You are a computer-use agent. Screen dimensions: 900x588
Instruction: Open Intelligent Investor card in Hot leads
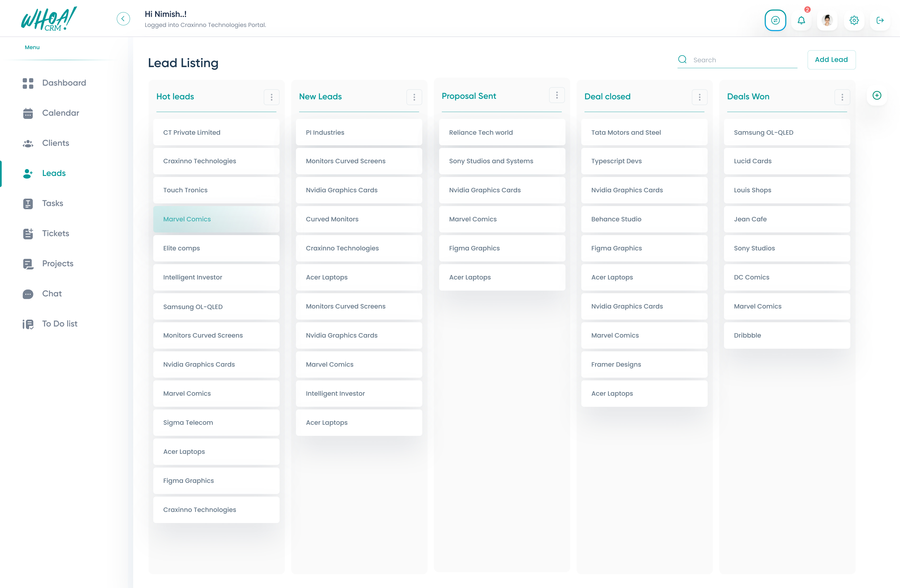(x=216, y=278)
